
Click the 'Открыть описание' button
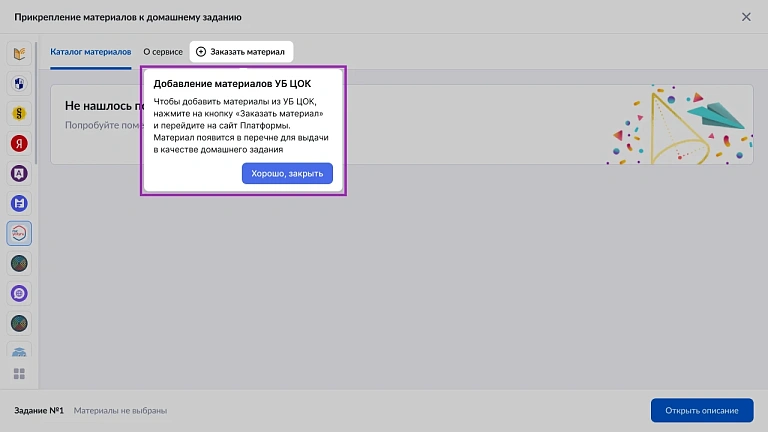(x=702, y=410)
